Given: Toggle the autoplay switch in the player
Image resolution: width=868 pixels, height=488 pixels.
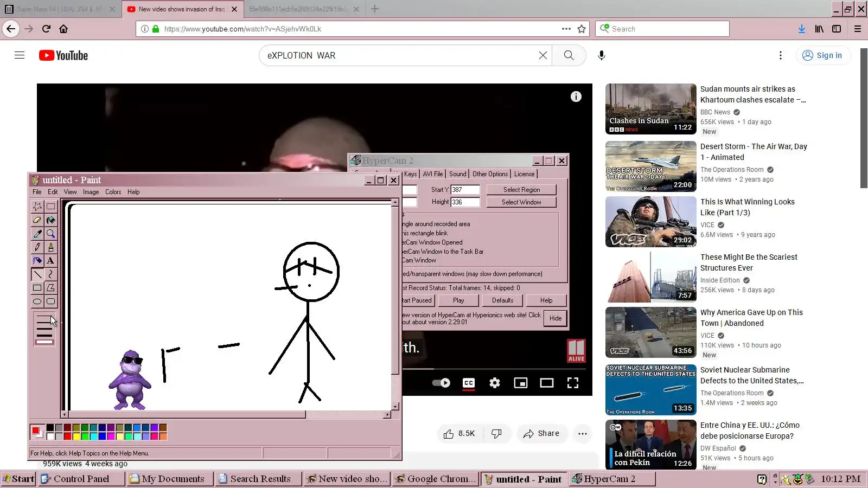Looking at the screenshot, I should [x=441, y=383].
